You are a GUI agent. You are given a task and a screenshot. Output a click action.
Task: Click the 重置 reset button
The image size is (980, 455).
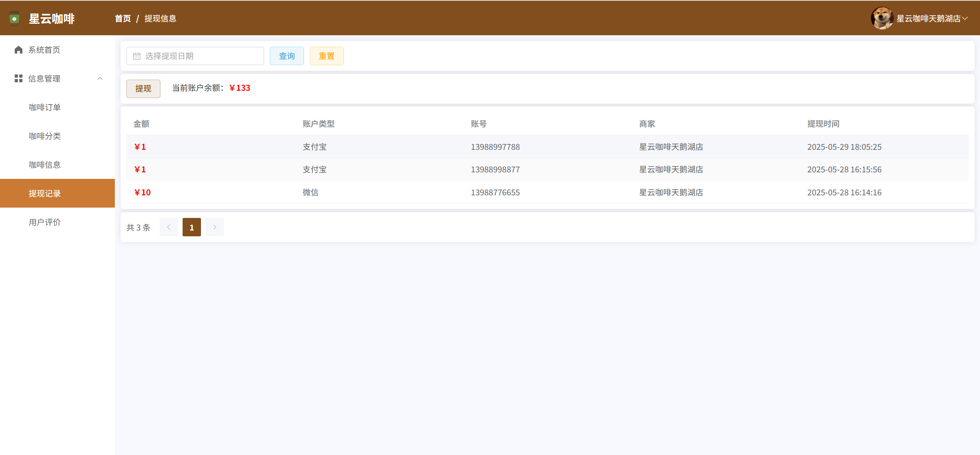pos(327,56)
